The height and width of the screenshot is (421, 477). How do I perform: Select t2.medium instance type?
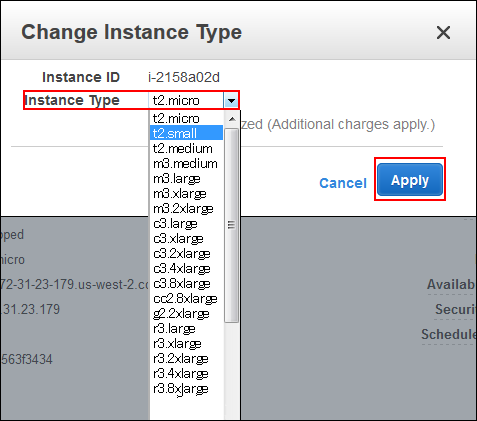[x=186, y=148]
